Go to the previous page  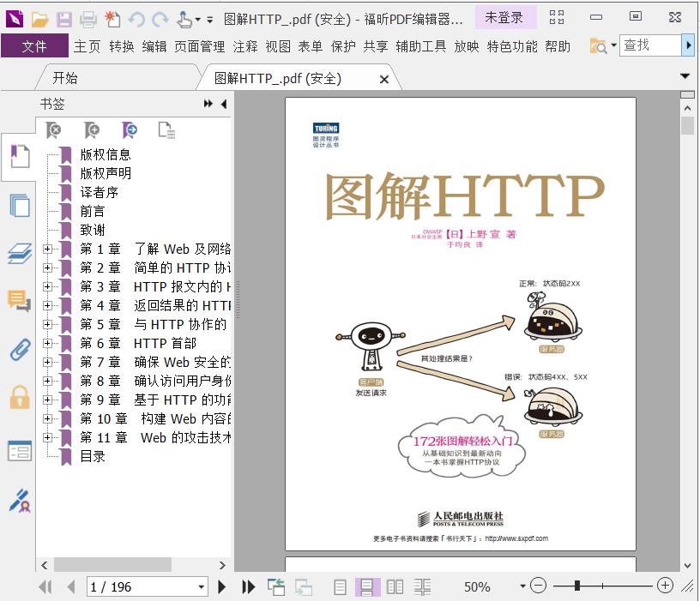coord(70,586)
